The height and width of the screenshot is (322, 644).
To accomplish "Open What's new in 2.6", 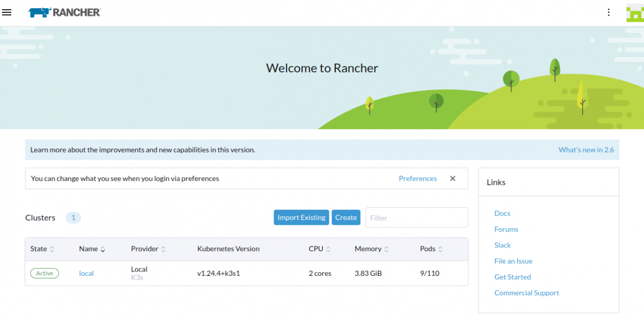I will coord(586,150).
